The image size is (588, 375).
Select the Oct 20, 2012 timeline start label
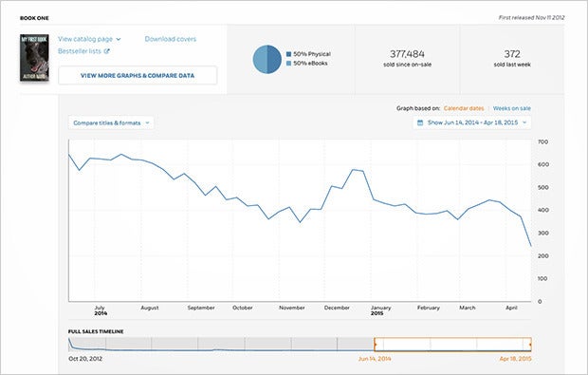[x=85, y=359]
